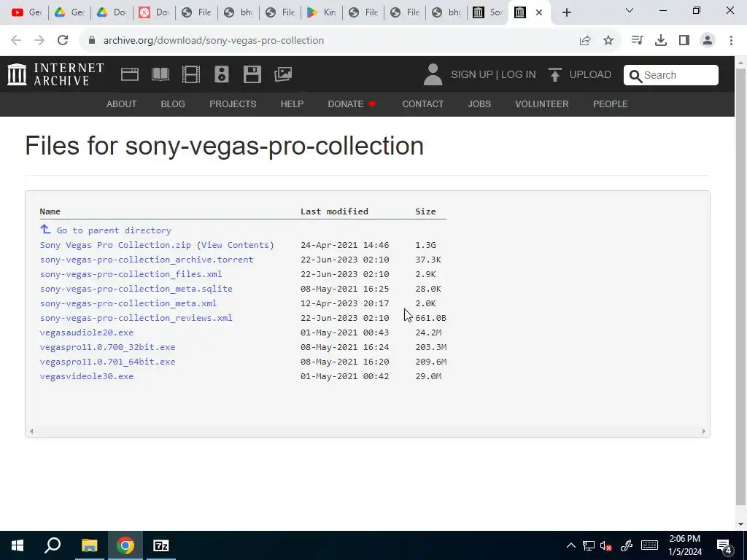747x560 pixels.
Task: Click the LOG IN link
Action: pos(519,75)
